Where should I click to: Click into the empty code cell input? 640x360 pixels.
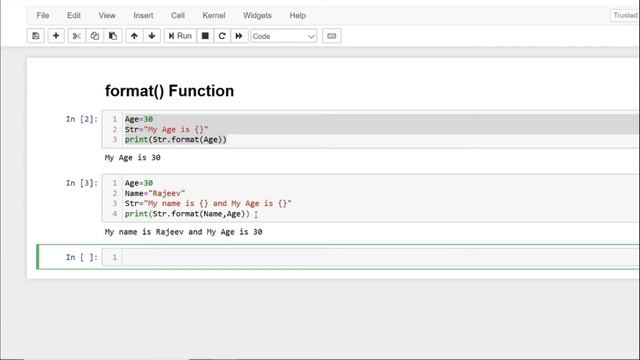(380, 257)
